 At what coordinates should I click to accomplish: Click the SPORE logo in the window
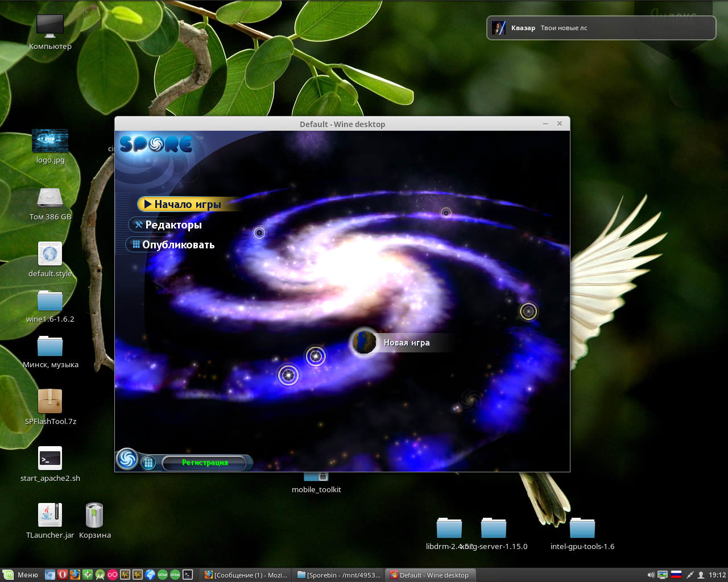(x=156, y=145)
